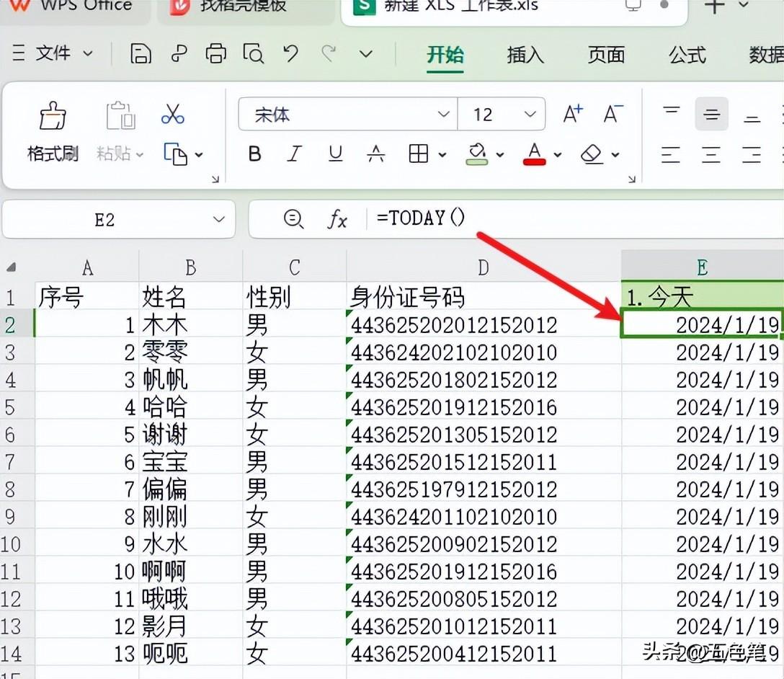Image resolution: width=784 pixels, height=679 pixels.
Task: Redo the last action
Action: pos(329,53)
